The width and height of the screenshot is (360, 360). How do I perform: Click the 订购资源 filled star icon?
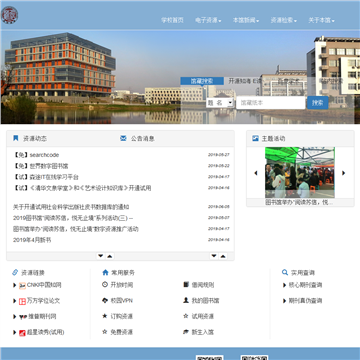(105, 316)
